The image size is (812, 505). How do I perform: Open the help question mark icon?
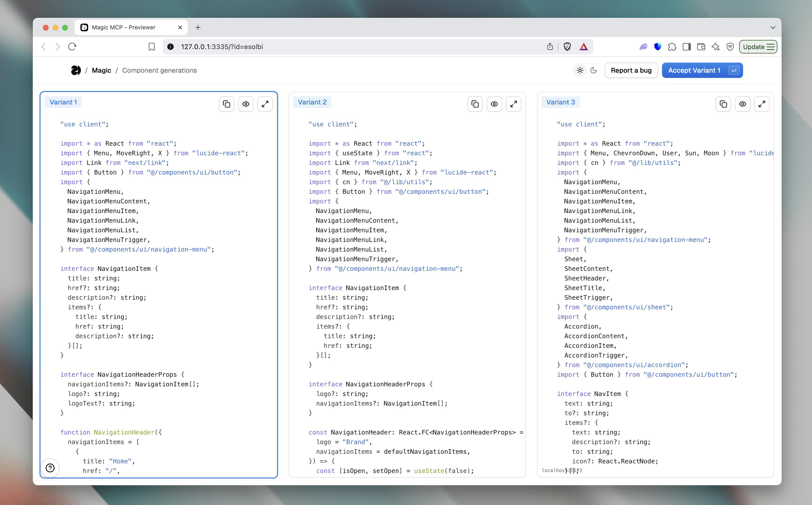tap(51, 468)
